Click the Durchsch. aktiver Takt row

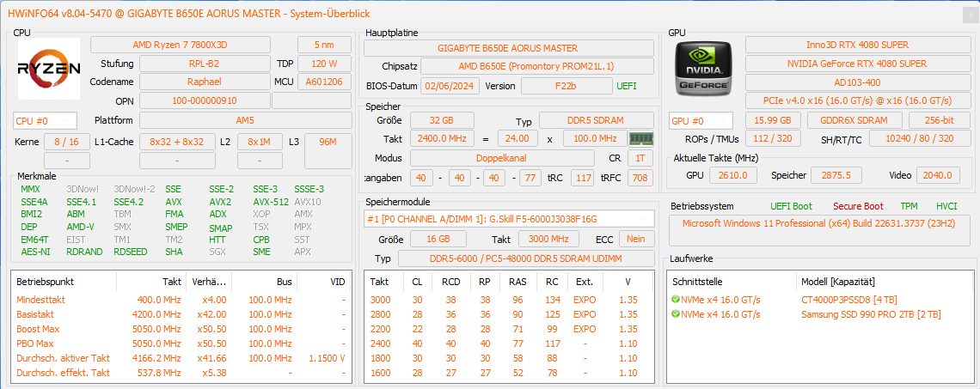[181, 358]
